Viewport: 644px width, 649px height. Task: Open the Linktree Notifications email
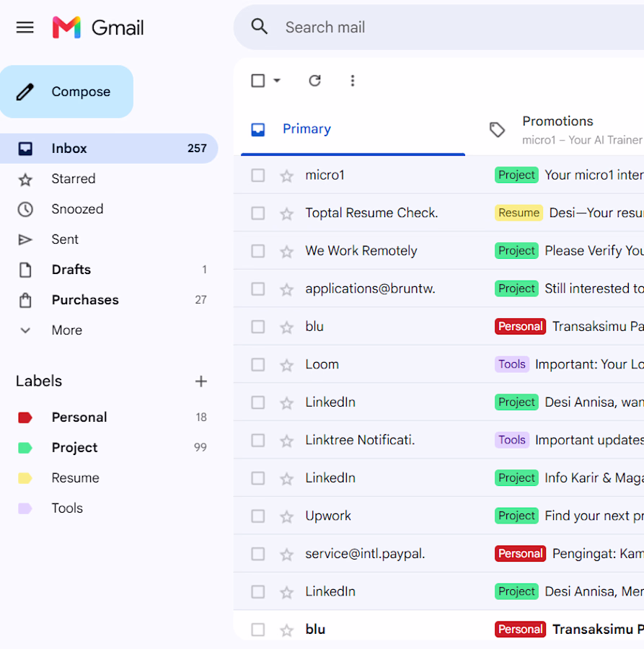tap(438, 440)
